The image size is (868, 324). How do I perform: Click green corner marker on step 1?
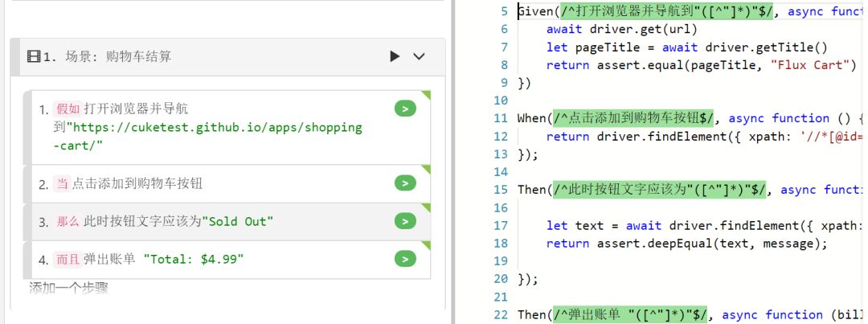(x=427, y=95)
